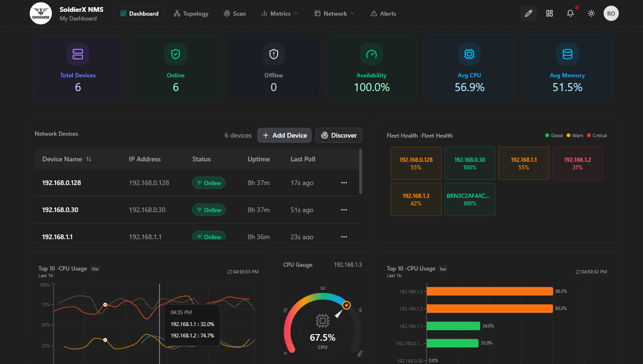Open the Alerts tab
Viewport: 643px width, 364px height.
(383, 13)
